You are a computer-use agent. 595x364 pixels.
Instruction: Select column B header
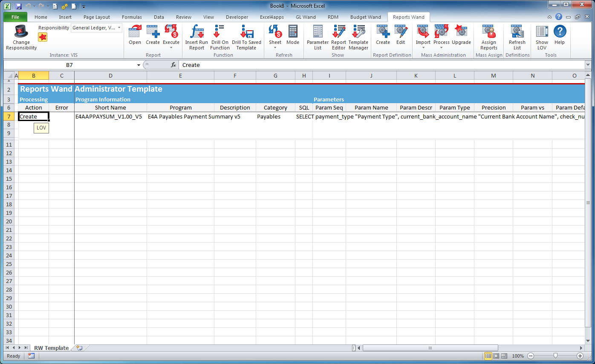click(34, 75)
